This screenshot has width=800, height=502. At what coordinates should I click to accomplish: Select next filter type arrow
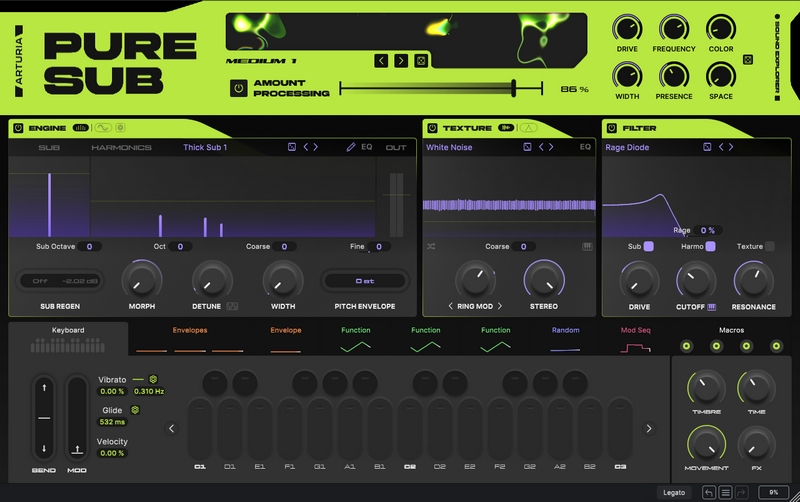(x=731, y=147)
